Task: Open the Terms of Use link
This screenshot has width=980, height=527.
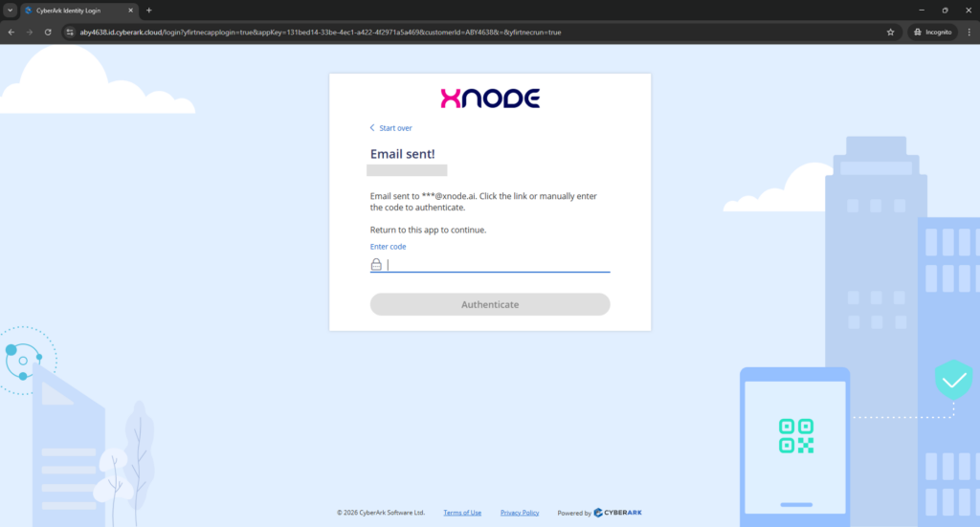Action: 462,513
